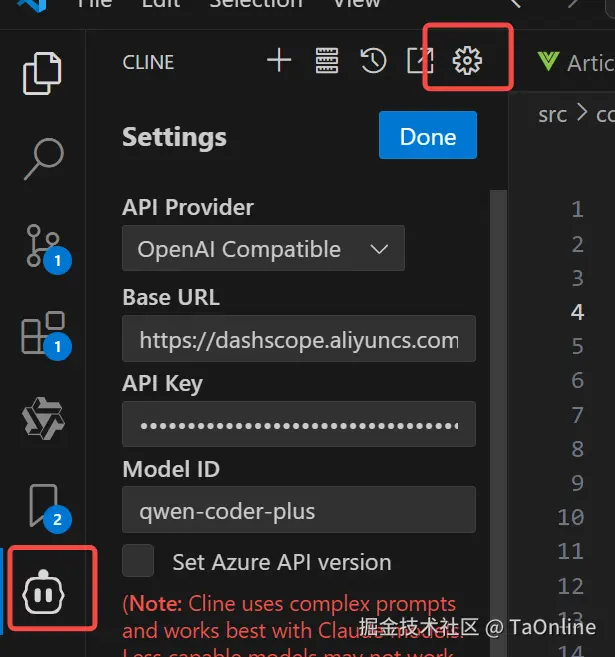Image resolution: width=615 pixels, height=657 pixels.
Task: Open the Search view in activity bar
Action: (x=44, y=159)
